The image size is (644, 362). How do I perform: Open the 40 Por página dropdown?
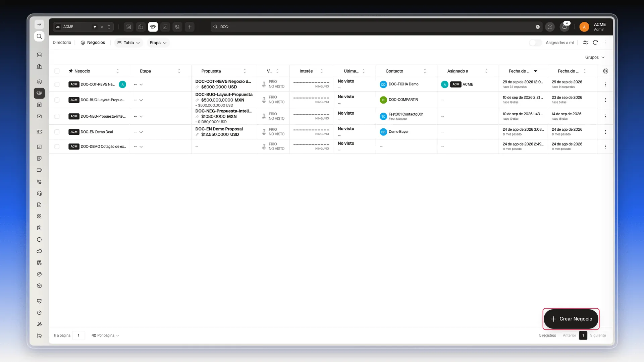[x=105, y=336]
